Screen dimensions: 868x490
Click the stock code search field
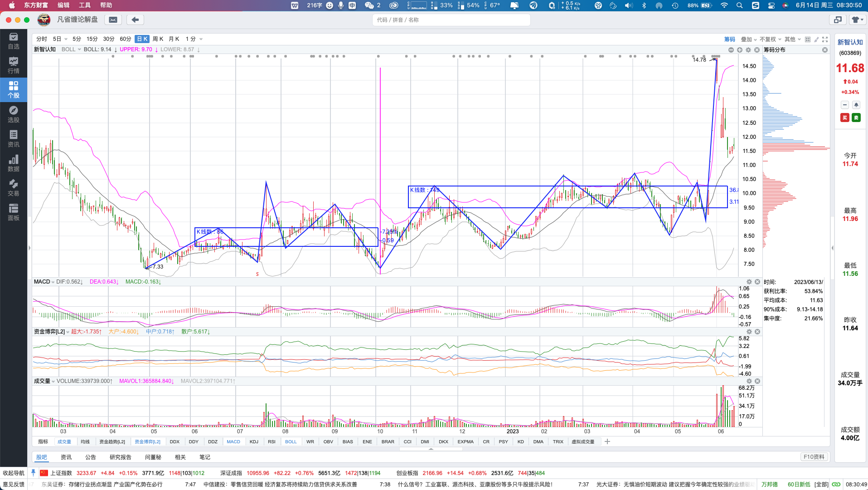[x=451, y=20]
